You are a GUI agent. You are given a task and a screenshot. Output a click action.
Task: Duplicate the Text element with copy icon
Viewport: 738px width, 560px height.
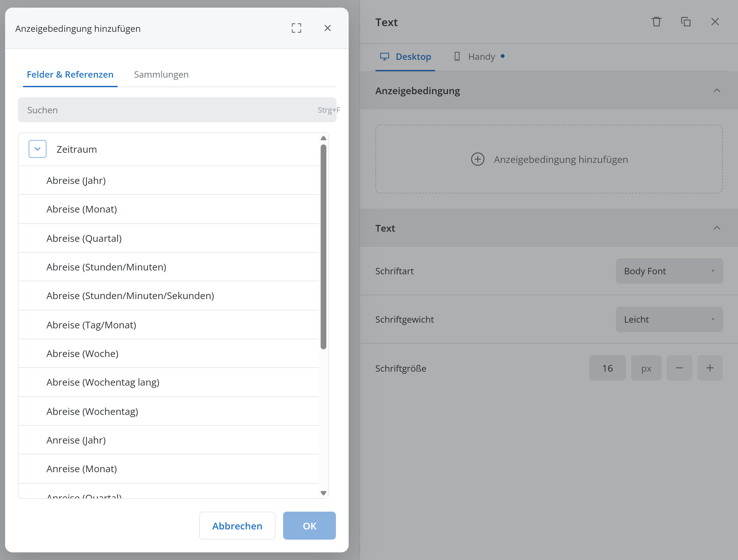pyautogui.click(x=686, y=22)
